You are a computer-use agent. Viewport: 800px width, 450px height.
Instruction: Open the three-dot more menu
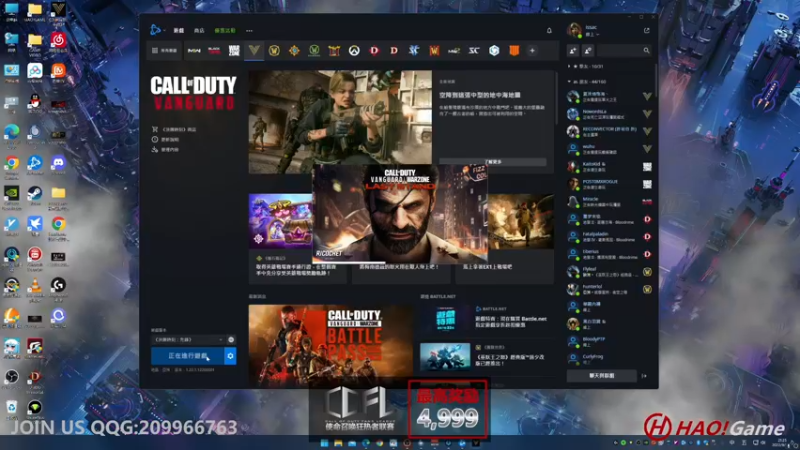249,31
